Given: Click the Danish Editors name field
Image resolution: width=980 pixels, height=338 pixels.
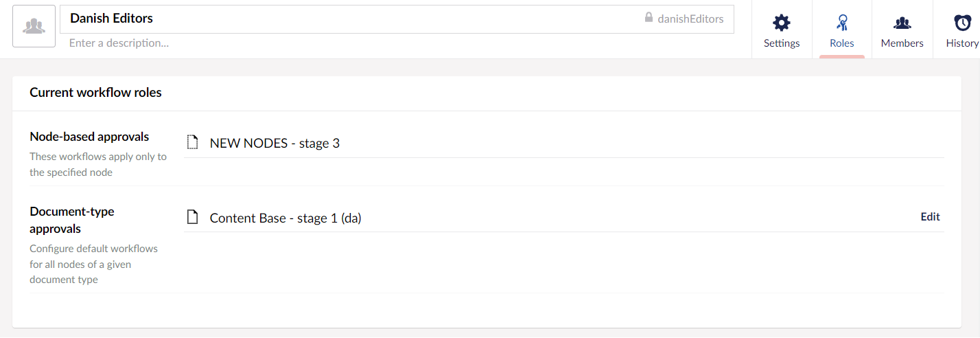Looking at the screenshot, I should 343,19.
